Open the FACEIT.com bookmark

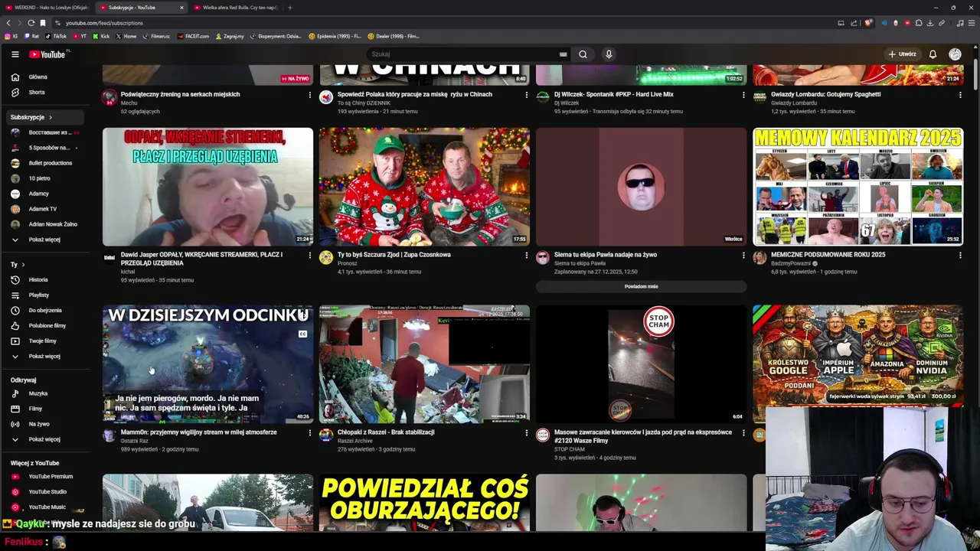click(193, 36)
